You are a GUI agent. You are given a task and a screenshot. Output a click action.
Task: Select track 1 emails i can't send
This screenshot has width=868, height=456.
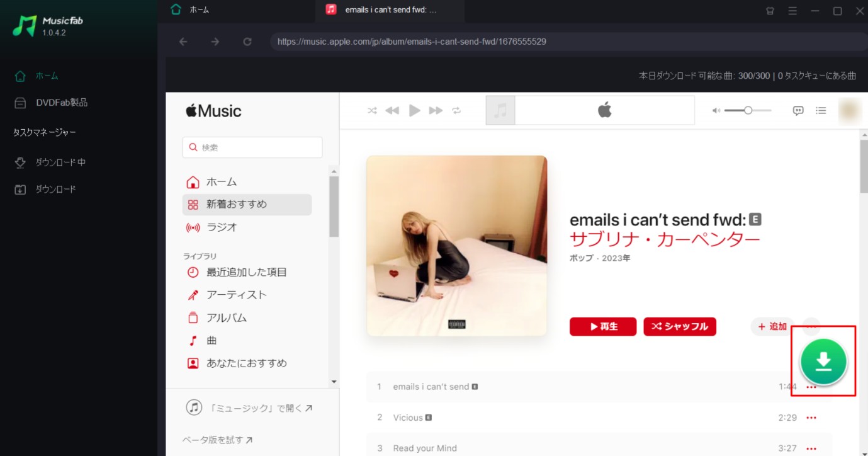coord(599,387)
